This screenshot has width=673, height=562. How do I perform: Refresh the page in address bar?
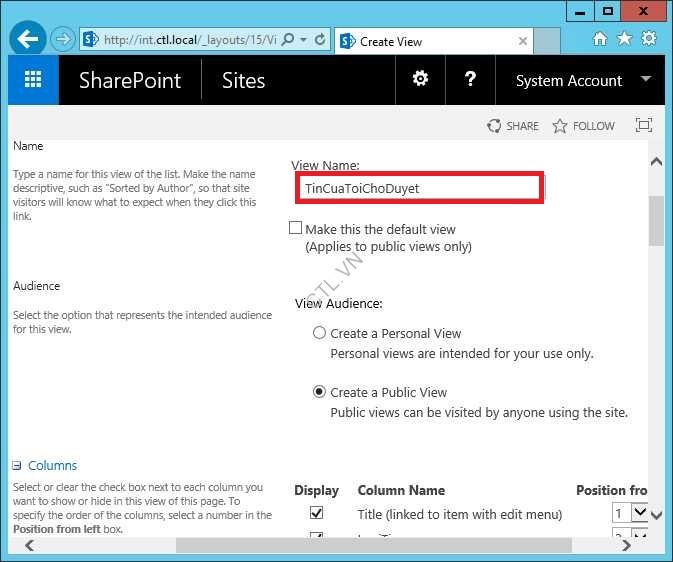(320, 41)
